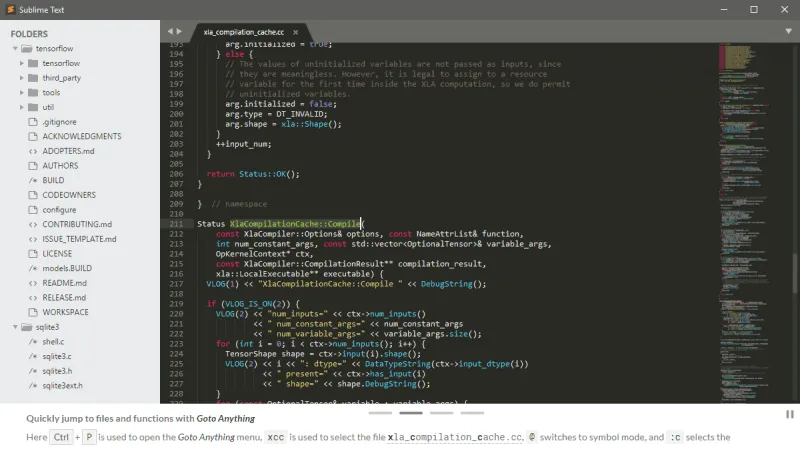Image resolution: width=800 pixels, height=449 pixels.
Task: Click the ISSUE_TEMPLATE.md markup icon
Action: click(33, 239)
